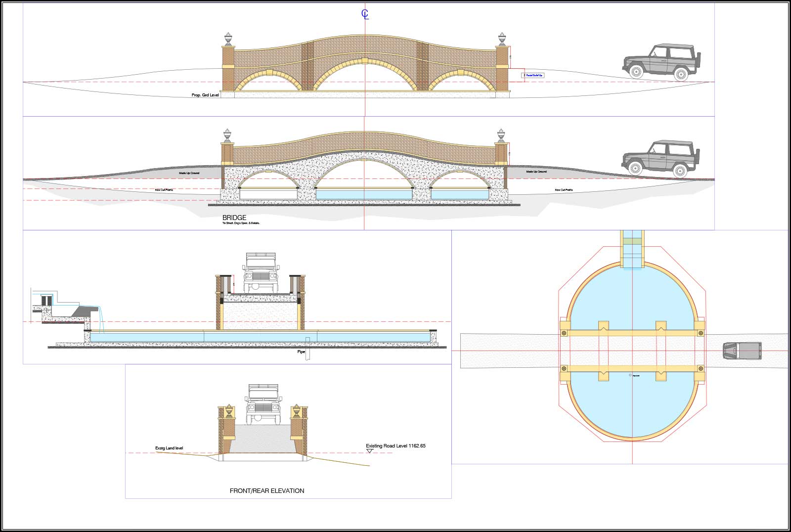Select the left 'Made Up Ground' label
The height and width of the screenshot is (532, 791).
click(189, 173)
